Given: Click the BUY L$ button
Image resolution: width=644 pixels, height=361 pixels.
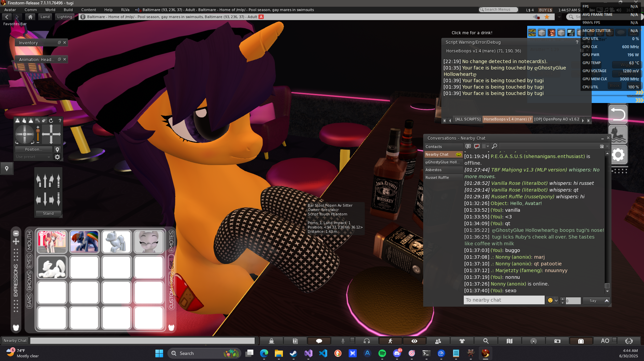Looking at the screenshot, I should [x=545, y=10].
